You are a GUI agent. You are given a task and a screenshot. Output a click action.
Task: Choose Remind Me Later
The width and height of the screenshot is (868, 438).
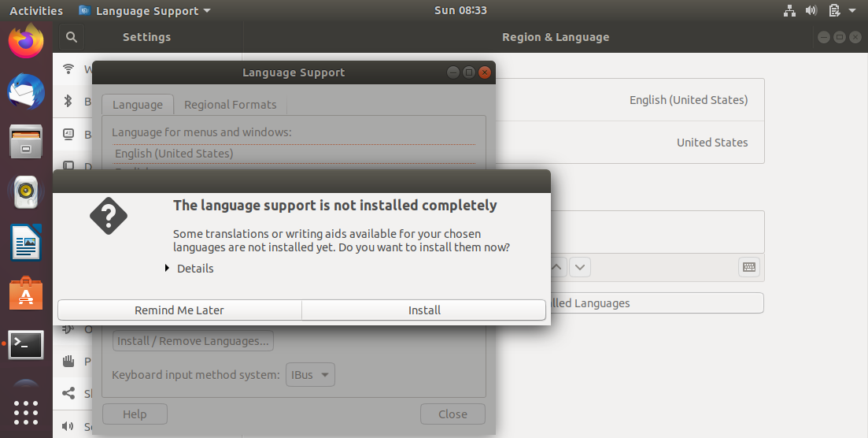(179, 310)
